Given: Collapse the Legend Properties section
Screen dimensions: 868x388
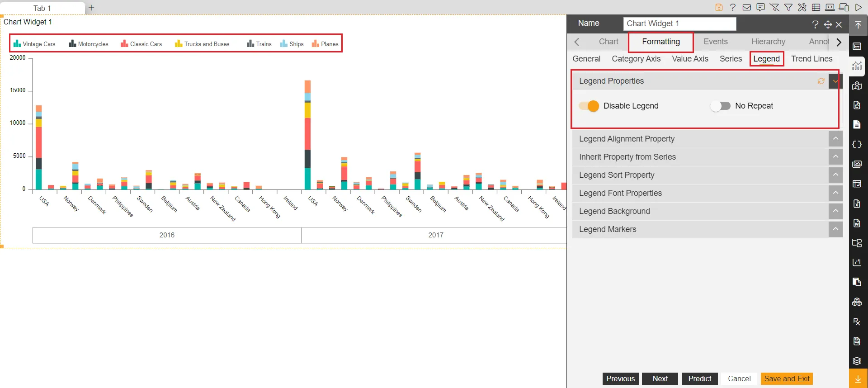Looking at the screenshot, I should tap(835, 81).
